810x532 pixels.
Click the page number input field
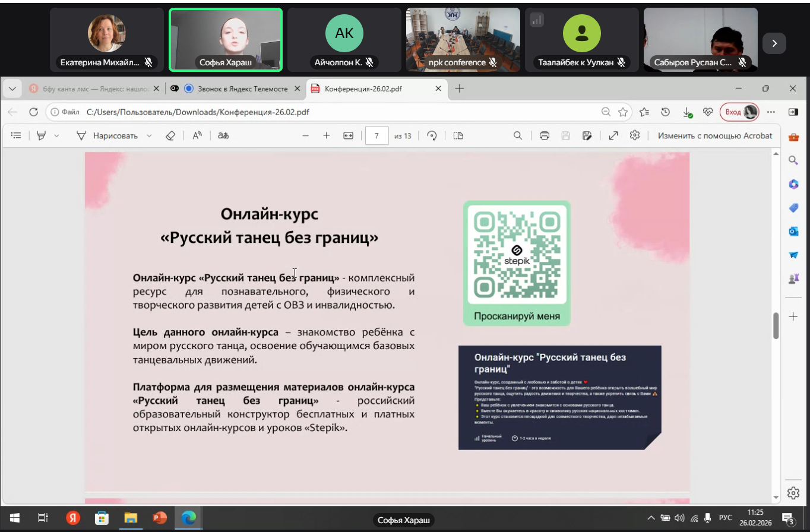tap(377, 135)
